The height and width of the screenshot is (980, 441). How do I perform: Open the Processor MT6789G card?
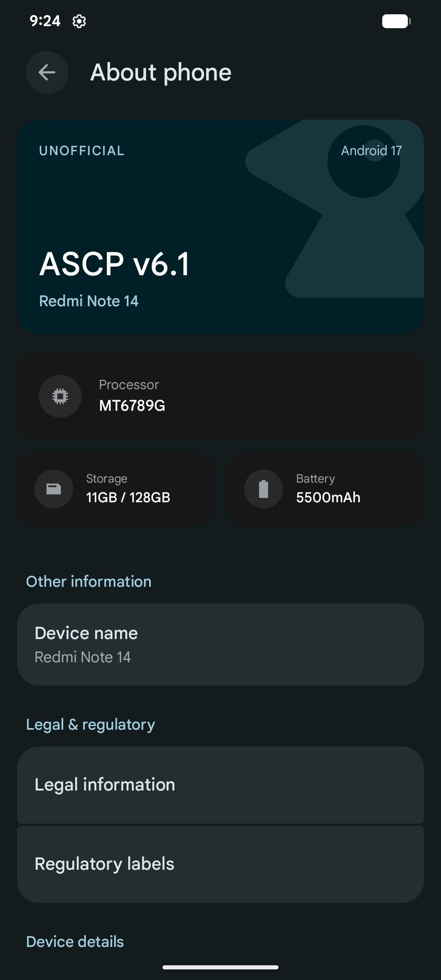click(220, 396)
